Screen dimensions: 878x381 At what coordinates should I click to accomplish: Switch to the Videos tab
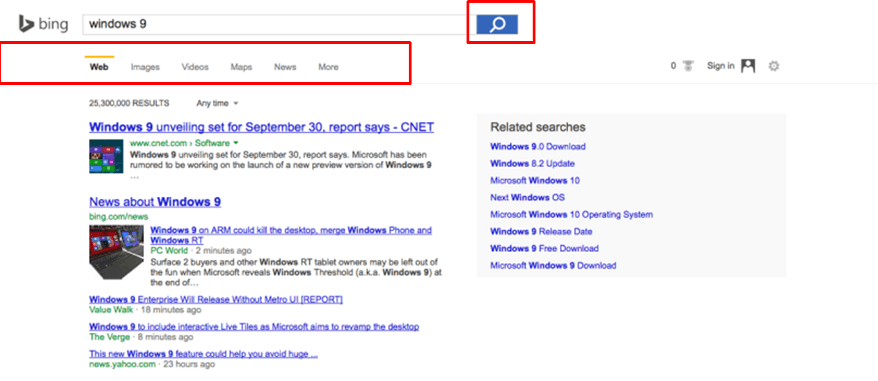[x=195, y=67]
